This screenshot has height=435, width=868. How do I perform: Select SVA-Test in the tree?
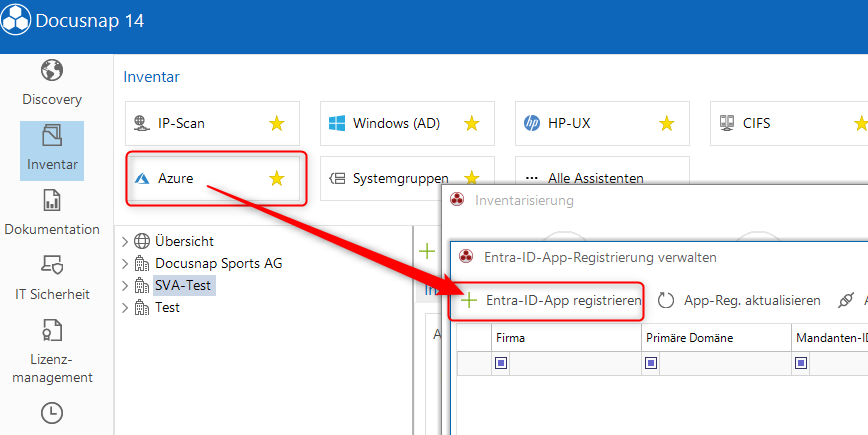click(184, 285)
